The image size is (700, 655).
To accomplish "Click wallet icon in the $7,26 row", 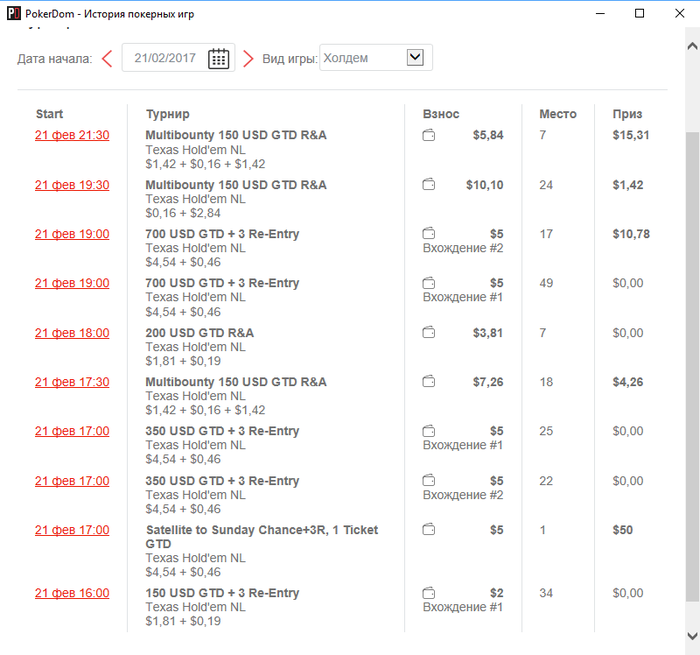I will [x=429, y=381].
